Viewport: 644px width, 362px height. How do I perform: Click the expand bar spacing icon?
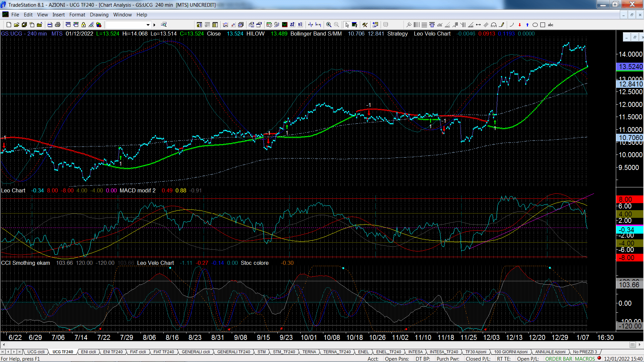click(318, 24)
